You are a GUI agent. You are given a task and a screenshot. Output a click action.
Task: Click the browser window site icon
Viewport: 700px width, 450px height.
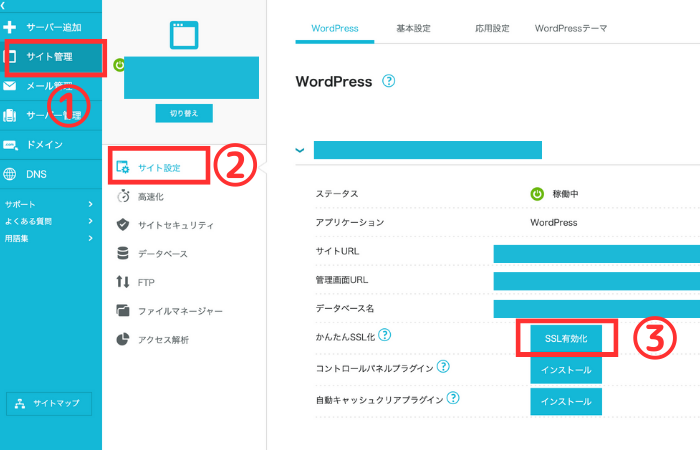(x=184, y=35)
